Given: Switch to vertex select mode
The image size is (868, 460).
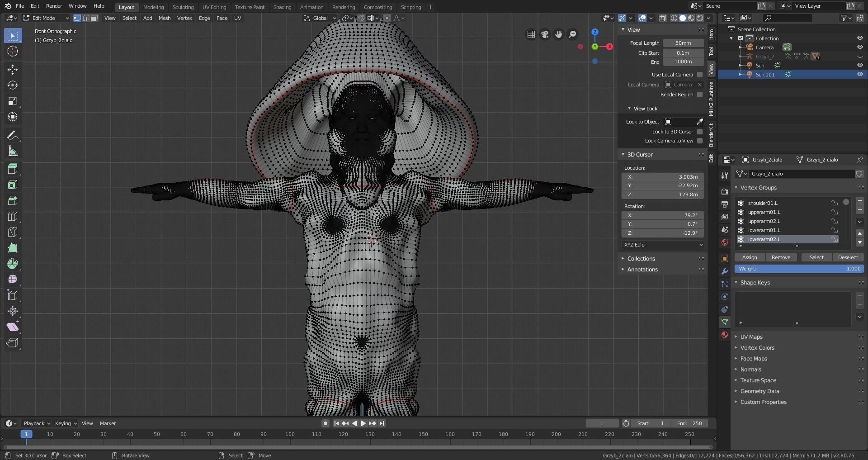Looking at the screenshot, I should click(x=77, y=18).
